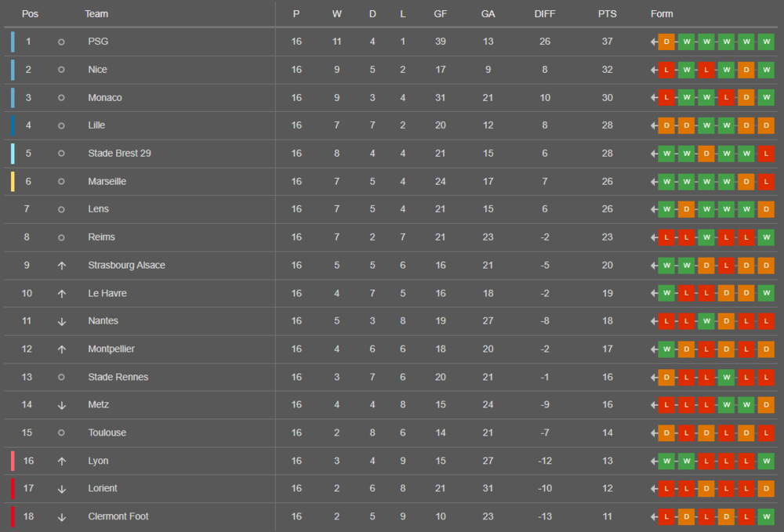This screenshot has width=784, height=532.
Task: Click the up arrow beside Montpellier
Action: tap(61, 349)
